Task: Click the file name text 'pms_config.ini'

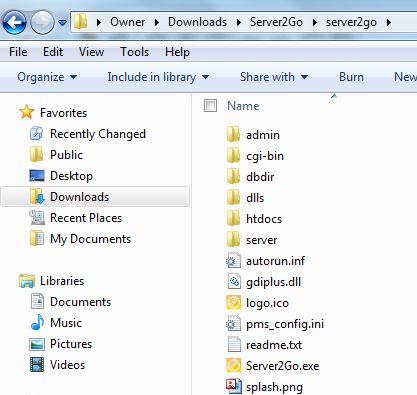Action: [x=285, y=324]
